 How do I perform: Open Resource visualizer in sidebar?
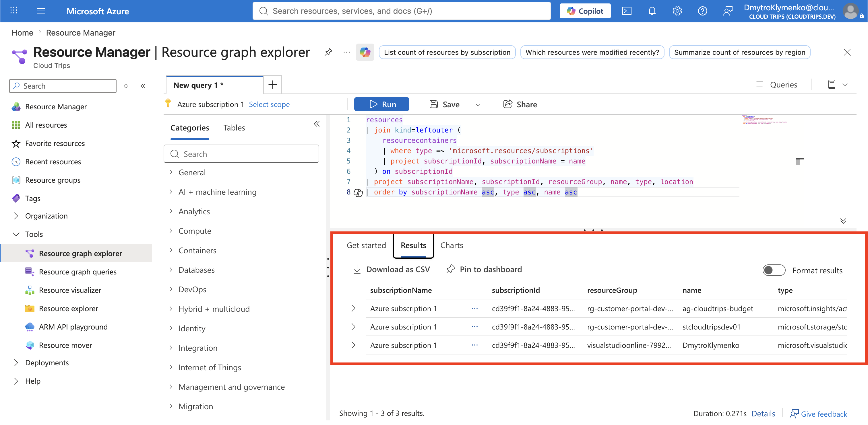point(70,290)
